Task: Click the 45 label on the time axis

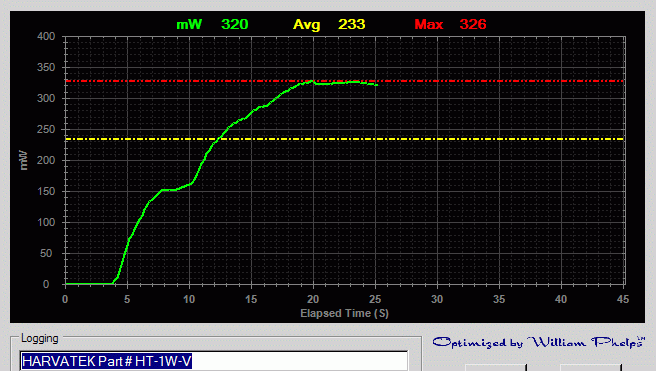Action: click(623, 299)
